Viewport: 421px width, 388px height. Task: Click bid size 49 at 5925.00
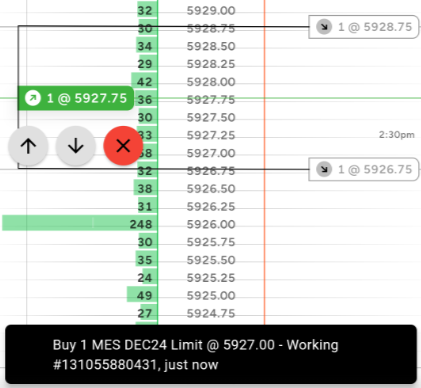(x=142, y=294)
